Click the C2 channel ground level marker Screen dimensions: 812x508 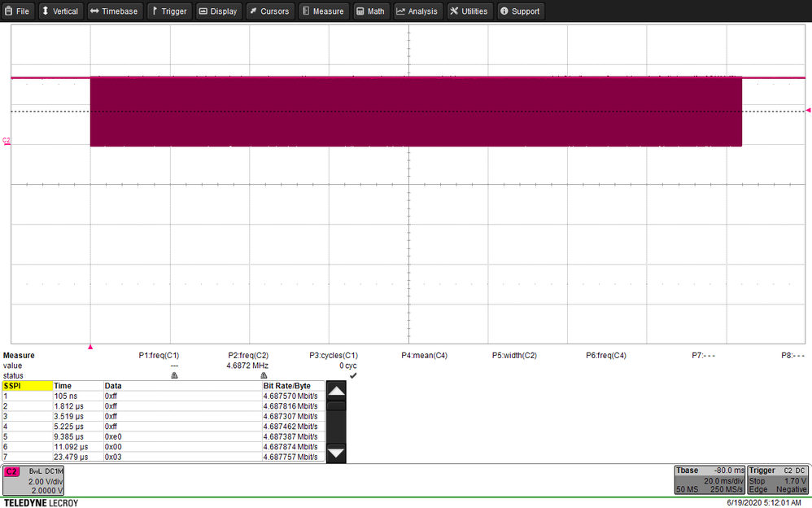(7, 142)
